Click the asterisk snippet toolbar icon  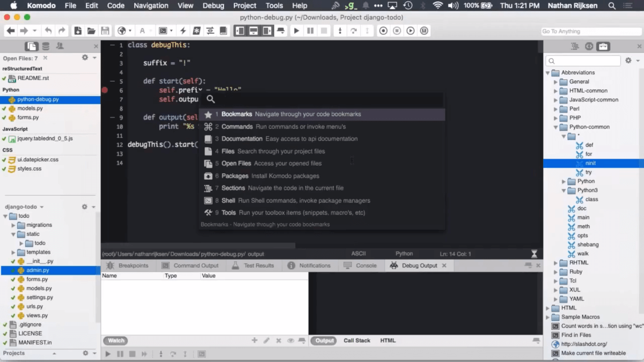tap(197, 31)
